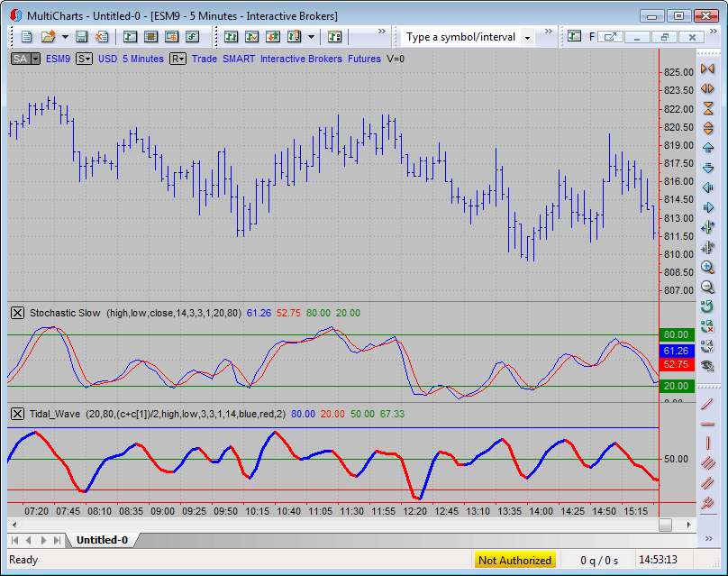Switch to the Untitled-0 workspace tab
Screen dimensions: 728x576
point(102,540)
